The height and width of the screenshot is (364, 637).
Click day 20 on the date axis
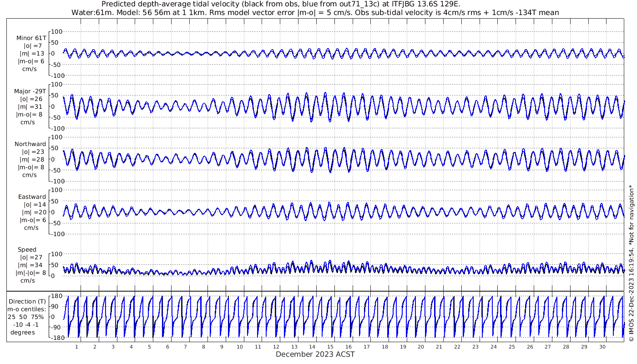pyautogui.click(x=421, y=347)
